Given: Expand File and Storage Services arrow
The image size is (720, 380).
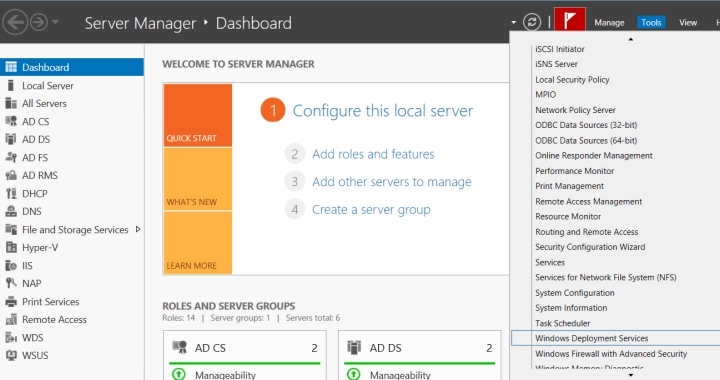Looking at the screenshot, I should click(x=138, y=229).
